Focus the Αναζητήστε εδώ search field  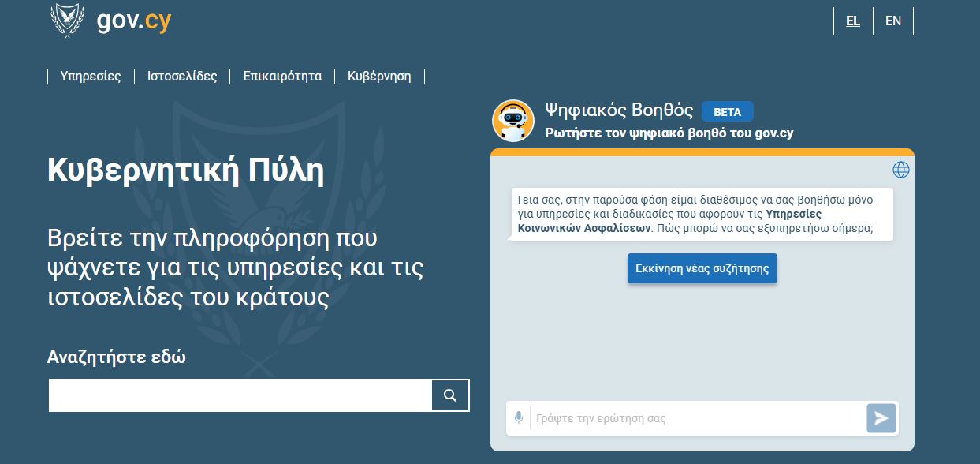(x=240, y=395)
